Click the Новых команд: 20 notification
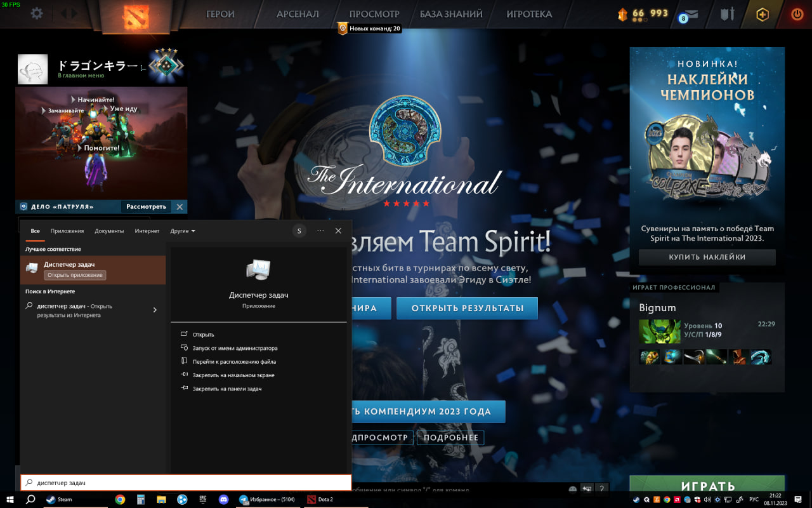Image resolution: width=812 pixels, height=508 pixels. coord(369,29)
